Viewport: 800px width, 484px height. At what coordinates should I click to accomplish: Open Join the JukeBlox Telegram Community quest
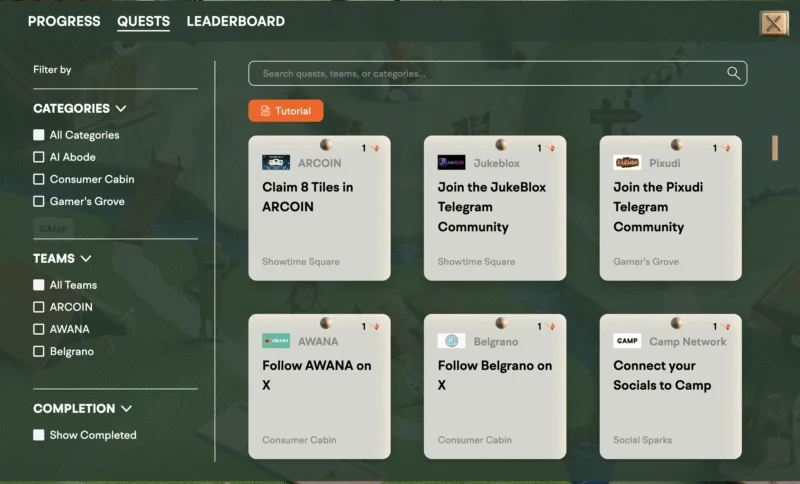[x=495, y=208]
